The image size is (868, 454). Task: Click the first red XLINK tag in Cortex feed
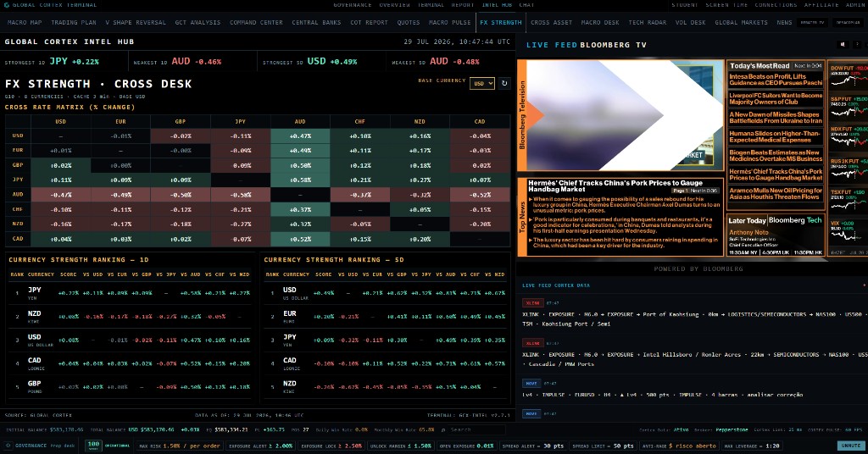(532, 303)
